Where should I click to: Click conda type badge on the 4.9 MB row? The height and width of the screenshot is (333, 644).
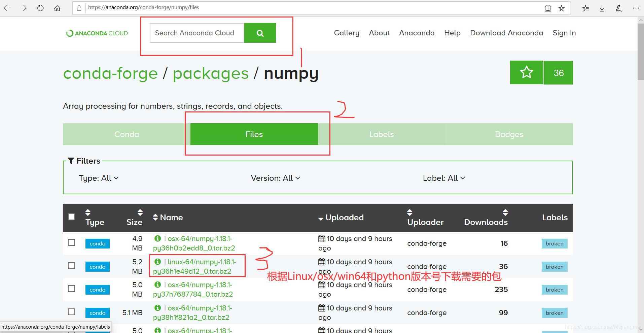pos(98,243)
